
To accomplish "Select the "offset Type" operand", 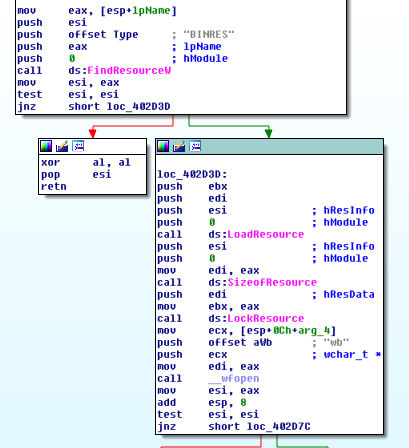I will [x=103, y=34].
